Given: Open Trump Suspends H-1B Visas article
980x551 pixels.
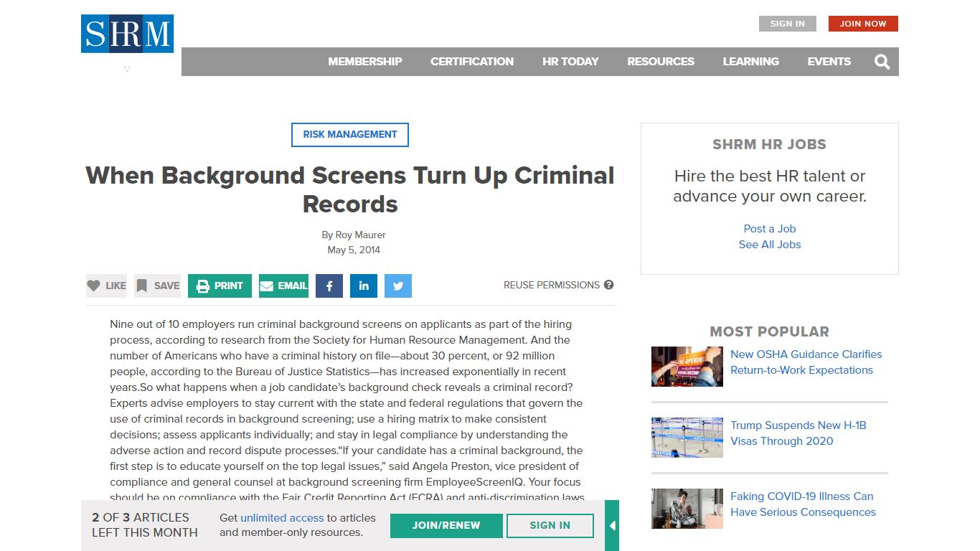Looking at the screenshot, I should pos(798,433).
